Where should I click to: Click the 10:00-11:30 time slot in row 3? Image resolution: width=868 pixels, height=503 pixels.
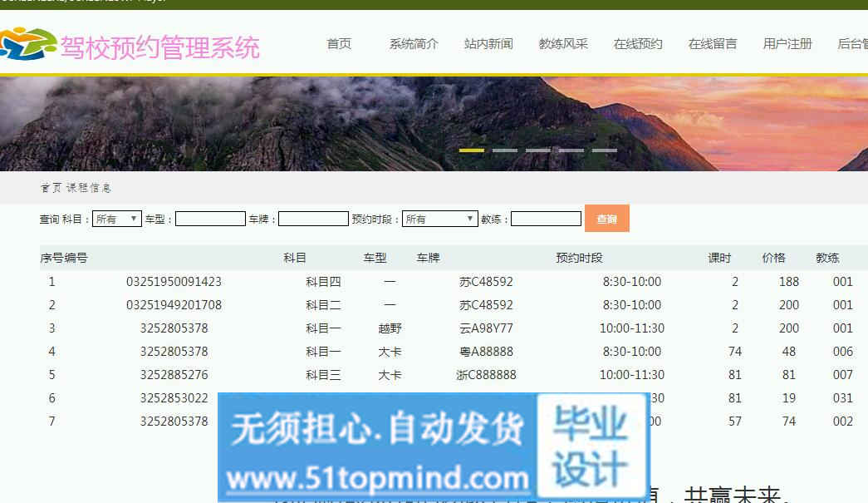pos(631,328)
